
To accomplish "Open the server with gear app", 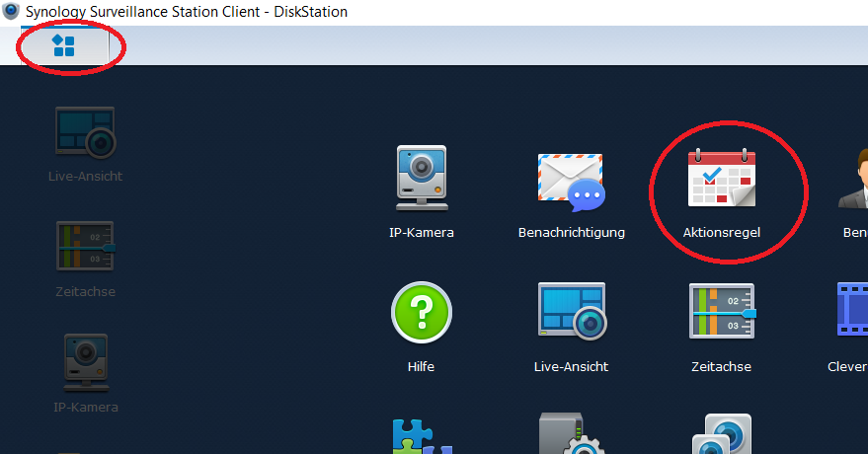I will point(571,433).
